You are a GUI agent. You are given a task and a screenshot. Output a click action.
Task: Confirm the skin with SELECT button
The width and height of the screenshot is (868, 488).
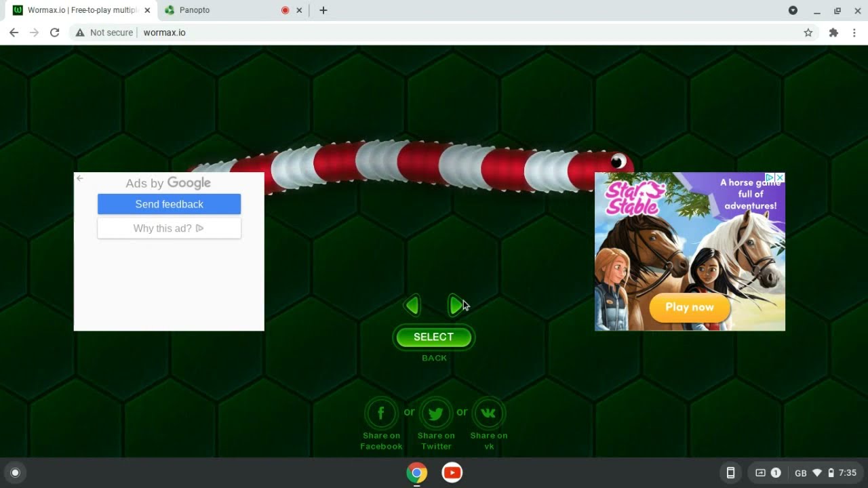tap(434, 337)
